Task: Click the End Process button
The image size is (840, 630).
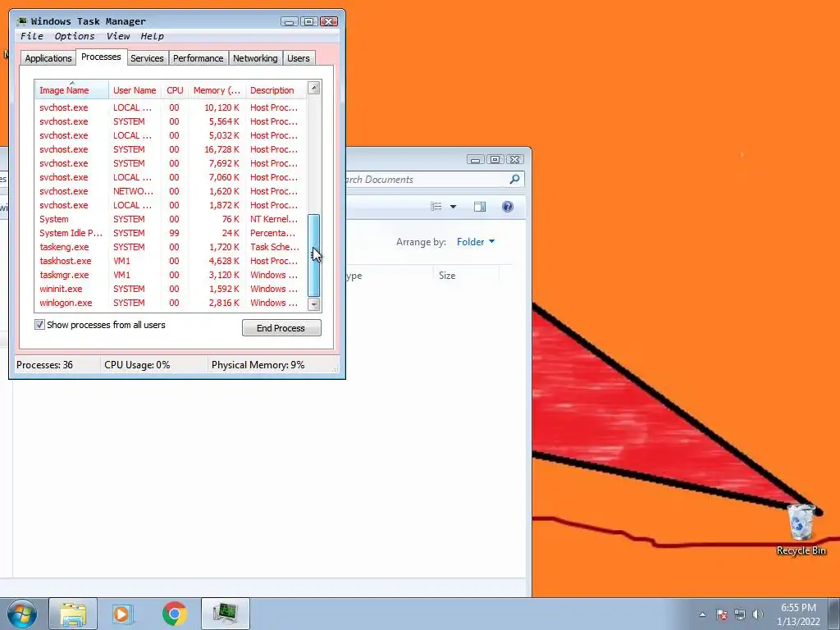Action: point(281,328)
